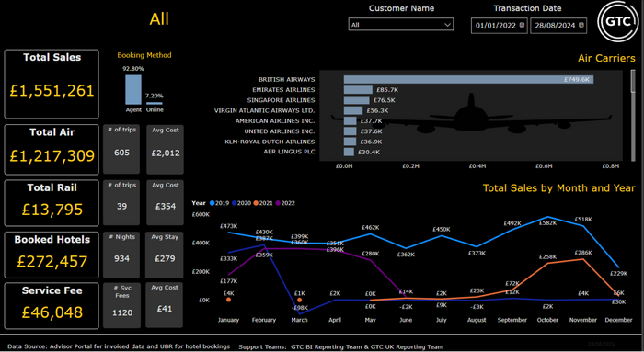
Task: Click the Air Carriers chart scrollbar
Action: point(633,81)
